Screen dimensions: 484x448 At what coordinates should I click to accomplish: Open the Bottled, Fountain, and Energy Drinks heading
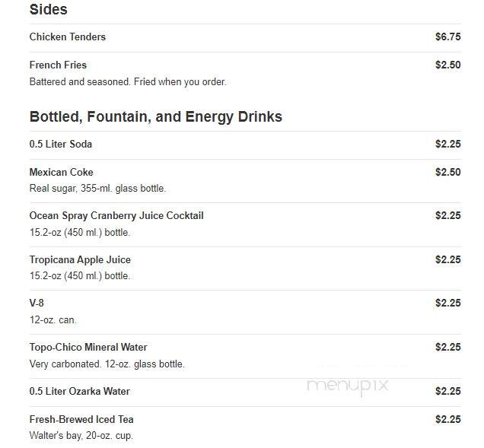point(155,117)
